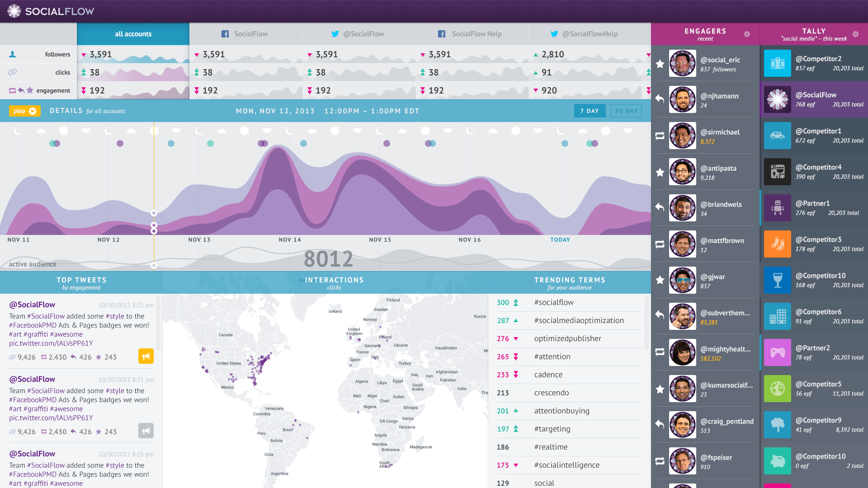Click the @craig_pentland engager name
The height and width of the screenshot is (488, 868).
pos(727,421)
